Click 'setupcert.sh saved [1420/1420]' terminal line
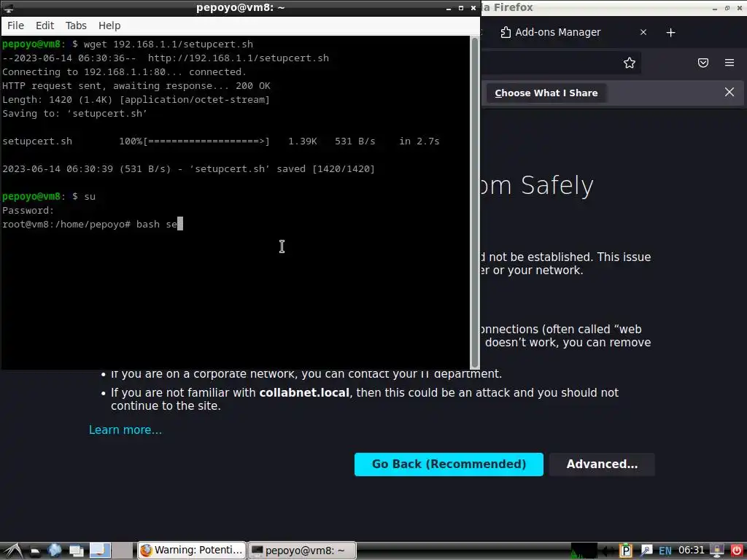Viewport: 747px width, 560px height. click(x=189, y=169)
